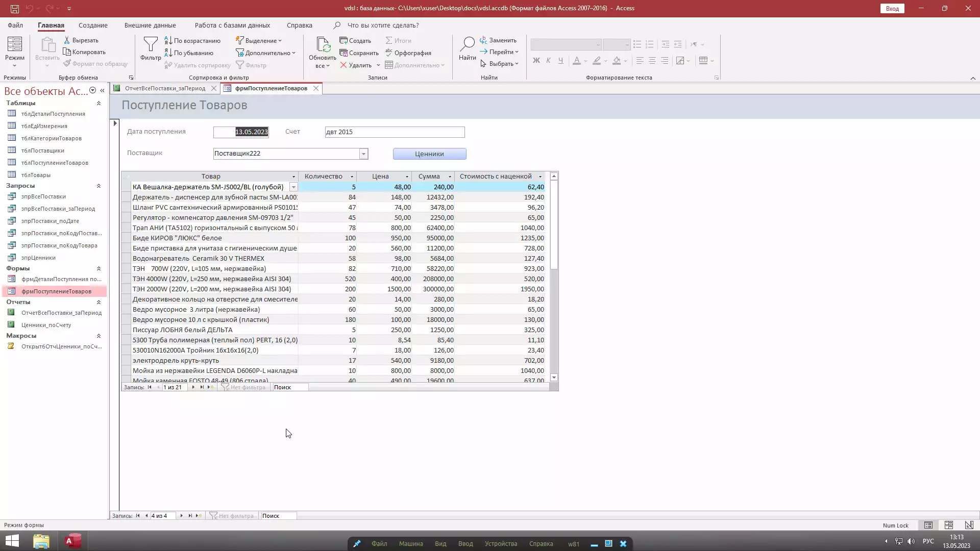The width and height of the screenshot is (980, 551).
Task: Click the Счет input field
Action: (395, 132)
